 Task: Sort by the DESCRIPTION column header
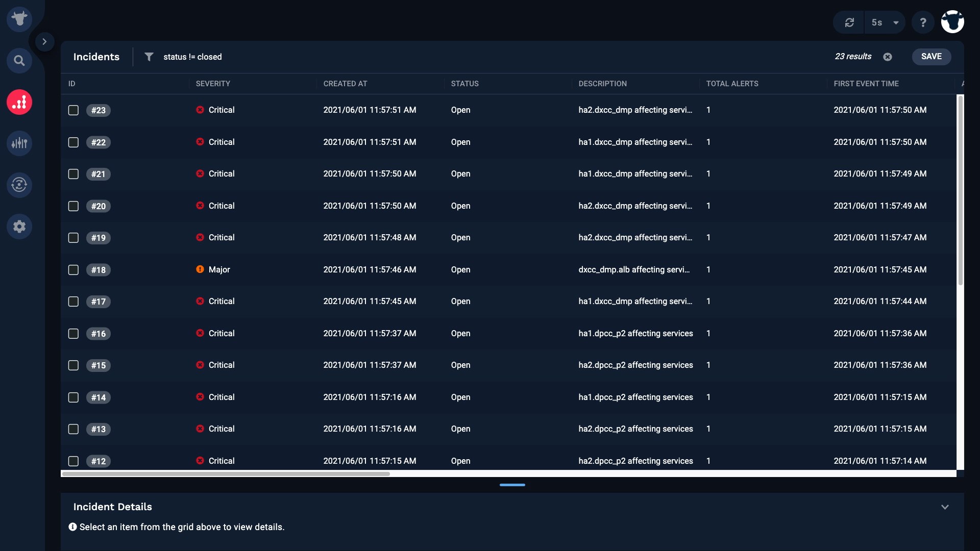click(602, 84)
